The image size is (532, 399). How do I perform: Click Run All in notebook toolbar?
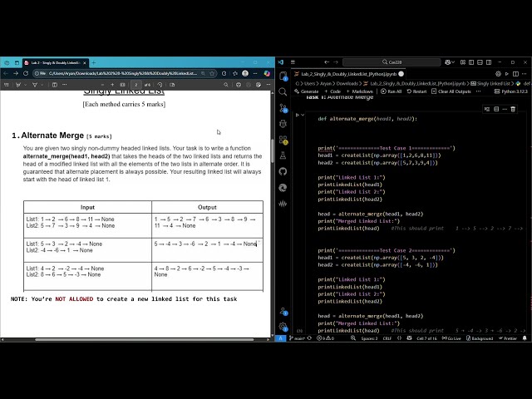pos(392,91)
